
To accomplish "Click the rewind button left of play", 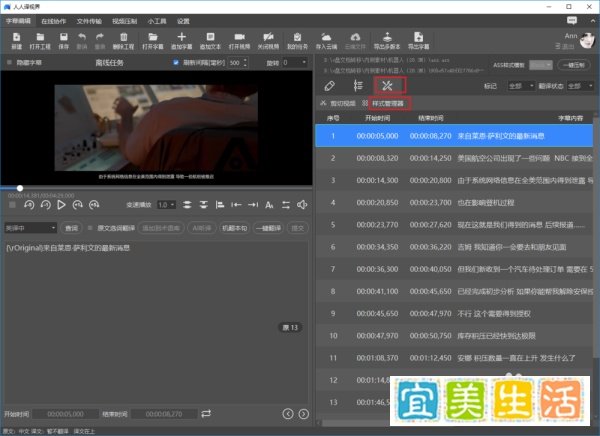I will pyautogui.click(x=46, y=205).
